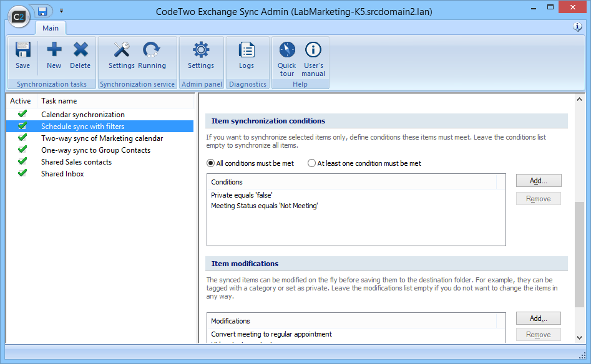This screenshot has width=591, height=364.
Task: Click scroll down arrow of settings pane
Action: [x=579, y=338]
